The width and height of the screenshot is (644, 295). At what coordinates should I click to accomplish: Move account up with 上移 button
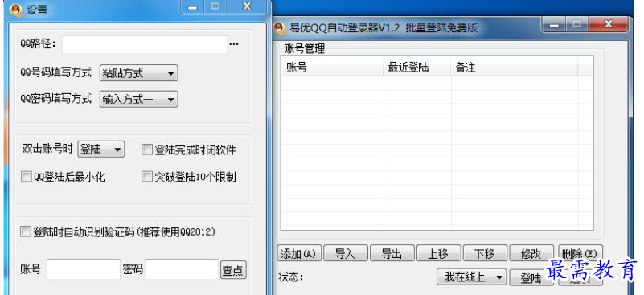pyautogui.click(x=438, y=253)
